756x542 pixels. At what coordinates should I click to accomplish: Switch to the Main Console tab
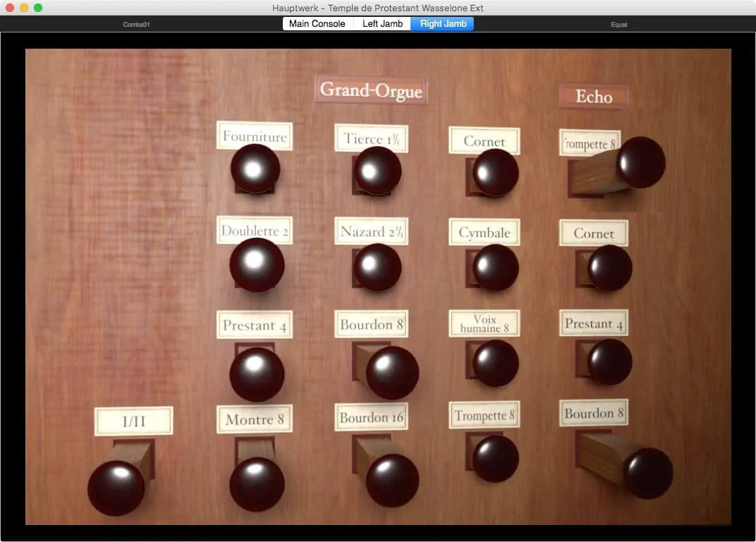tap(317, 24)
